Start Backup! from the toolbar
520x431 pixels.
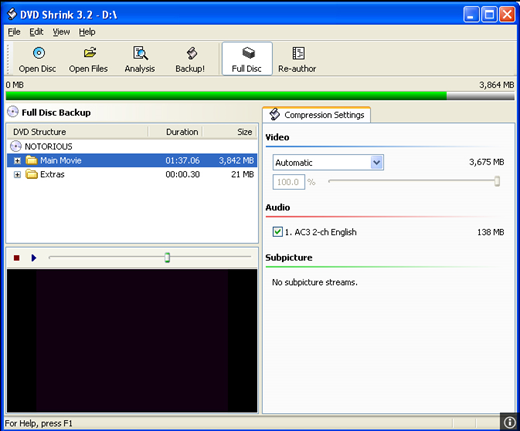[x=191, y=53]
